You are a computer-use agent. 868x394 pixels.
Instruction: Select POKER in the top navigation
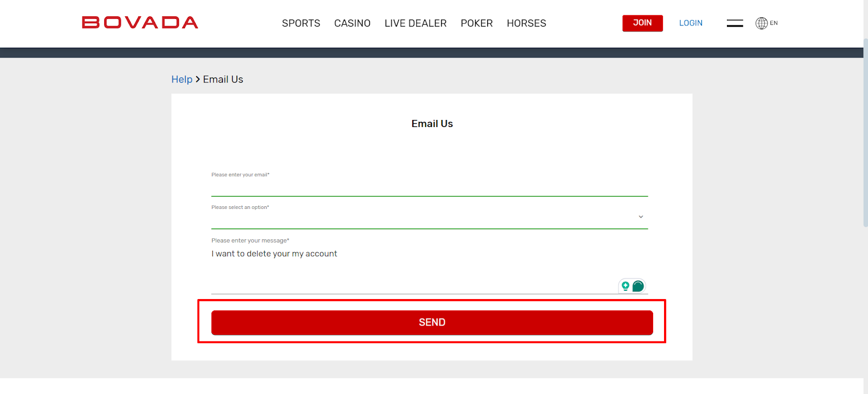(476, 23)
